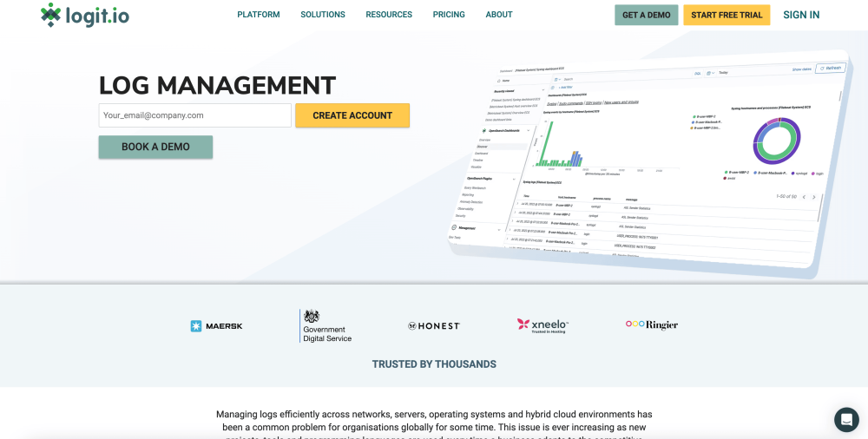Open the ABOUT menu
Viewport: 868px width, 439px height.
click(499, 15)
